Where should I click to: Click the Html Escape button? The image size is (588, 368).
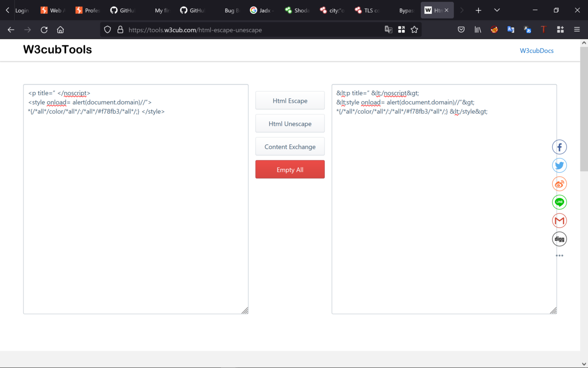[290, 101]
